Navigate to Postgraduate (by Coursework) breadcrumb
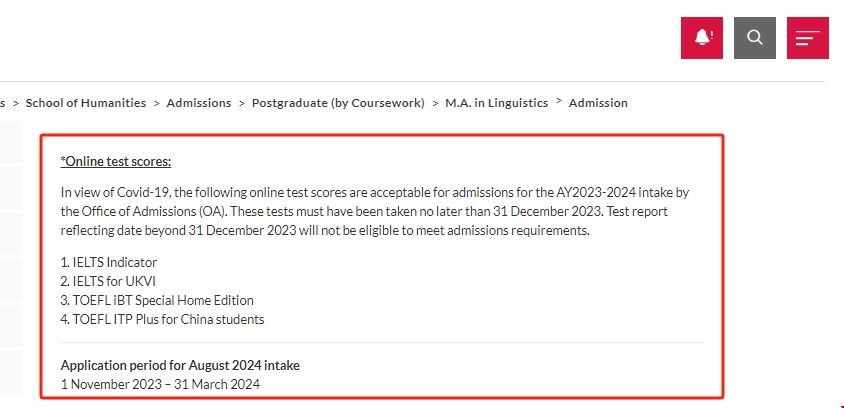Image resolution: width=844 pixels, height=408 pixels. (338, 103)
